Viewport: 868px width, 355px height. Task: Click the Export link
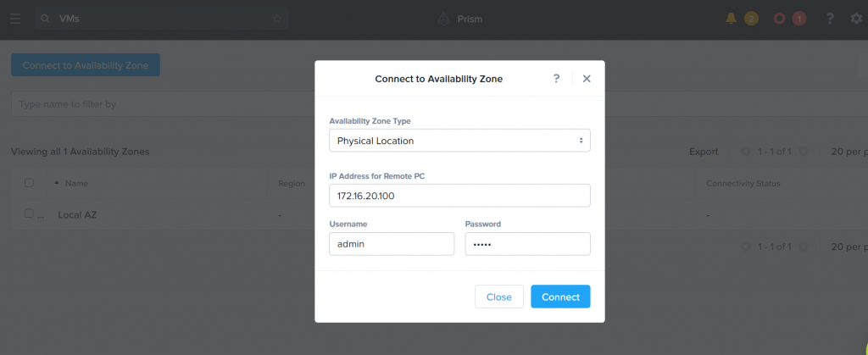704,152
